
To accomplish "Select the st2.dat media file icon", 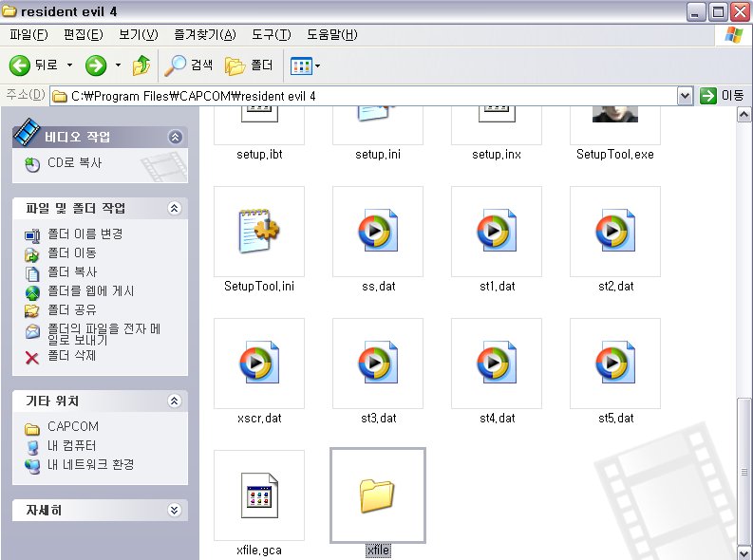I will [615, 232].
